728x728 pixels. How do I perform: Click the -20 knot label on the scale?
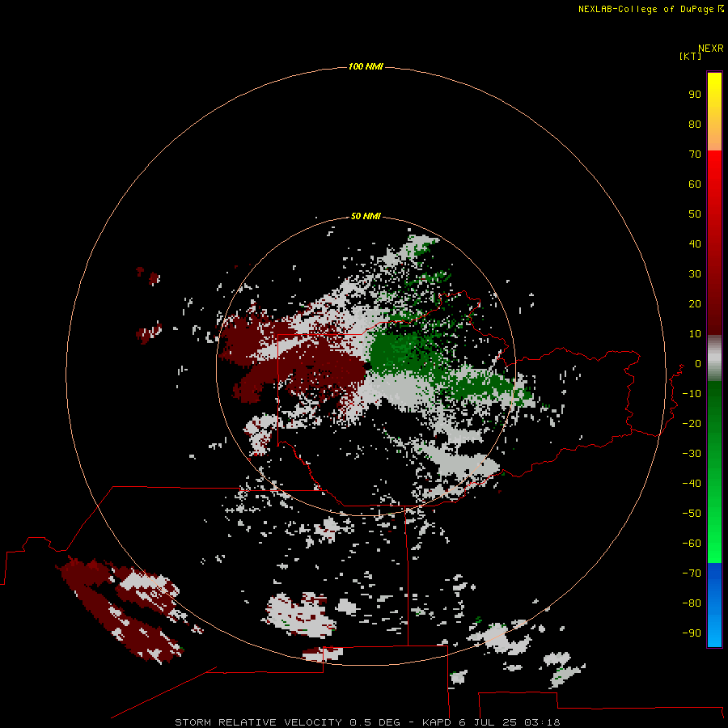coord(692,423)
